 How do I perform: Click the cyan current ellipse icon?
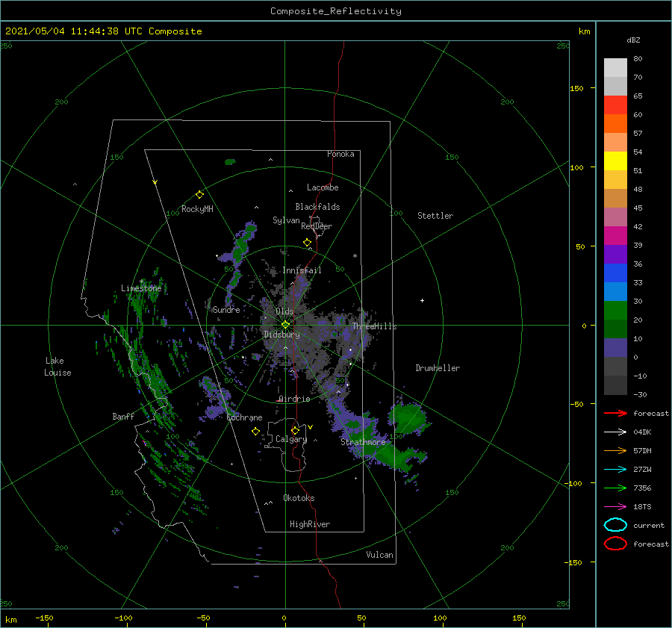615,525
